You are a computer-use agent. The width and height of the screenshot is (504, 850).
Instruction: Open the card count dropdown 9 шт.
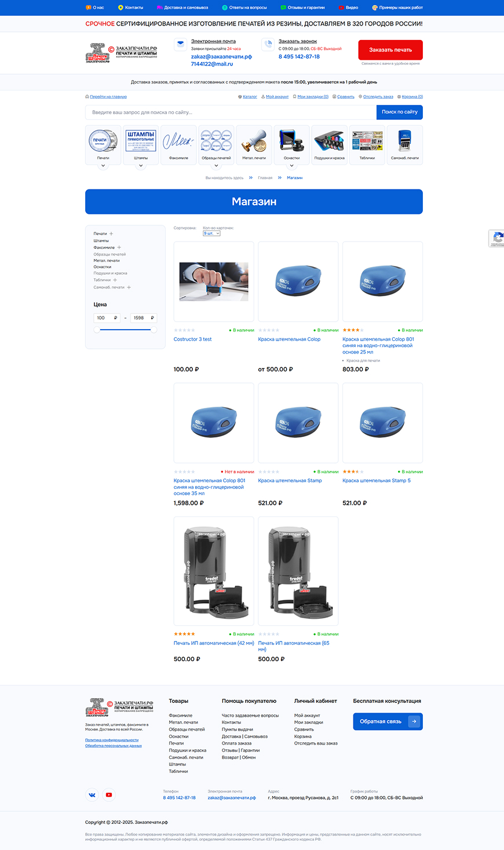click(x=211, y=233)
